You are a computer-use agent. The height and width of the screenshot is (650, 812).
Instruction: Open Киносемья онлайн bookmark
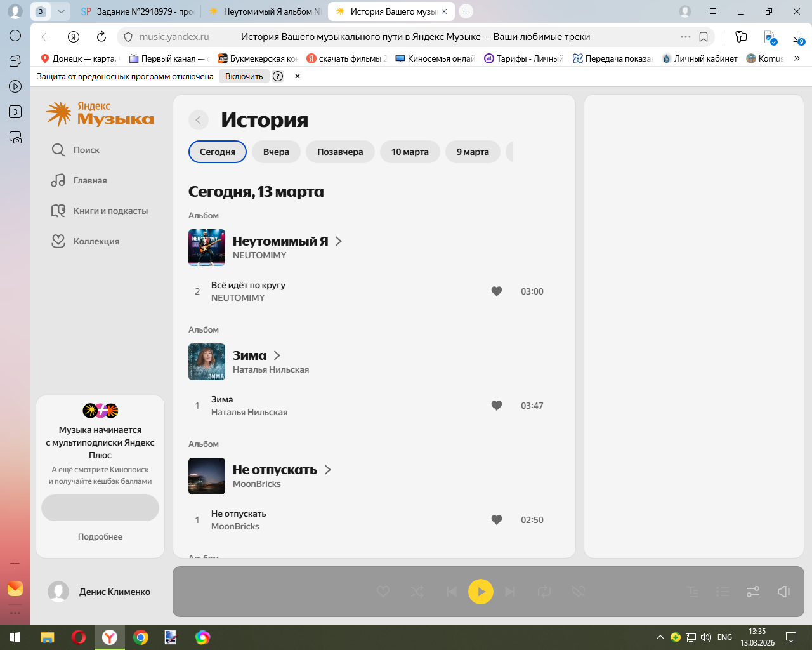click(435, 58)
